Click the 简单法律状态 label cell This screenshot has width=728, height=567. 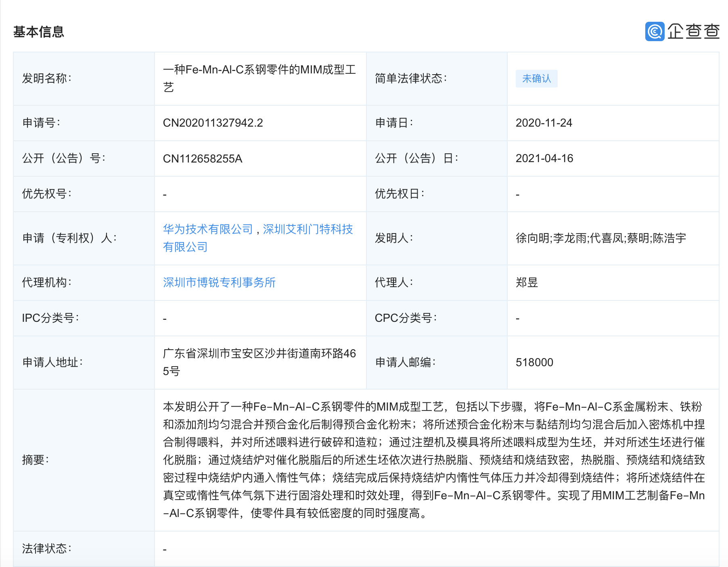coord(437,79)
